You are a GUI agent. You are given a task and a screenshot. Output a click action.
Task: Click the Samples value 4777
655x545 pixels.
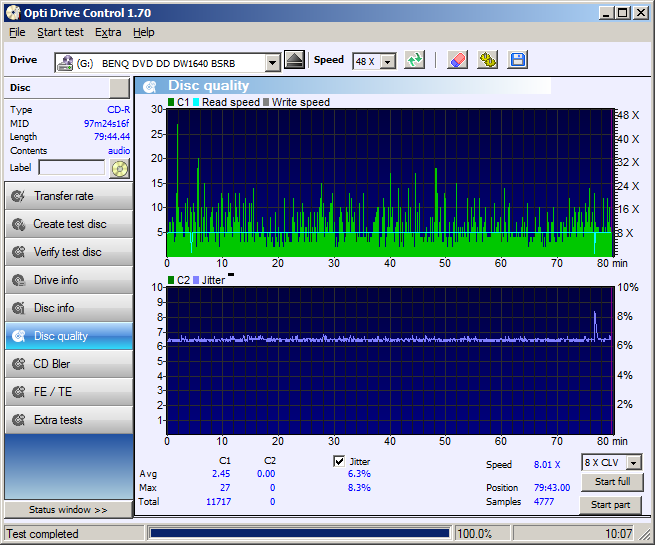pos(544,502)
